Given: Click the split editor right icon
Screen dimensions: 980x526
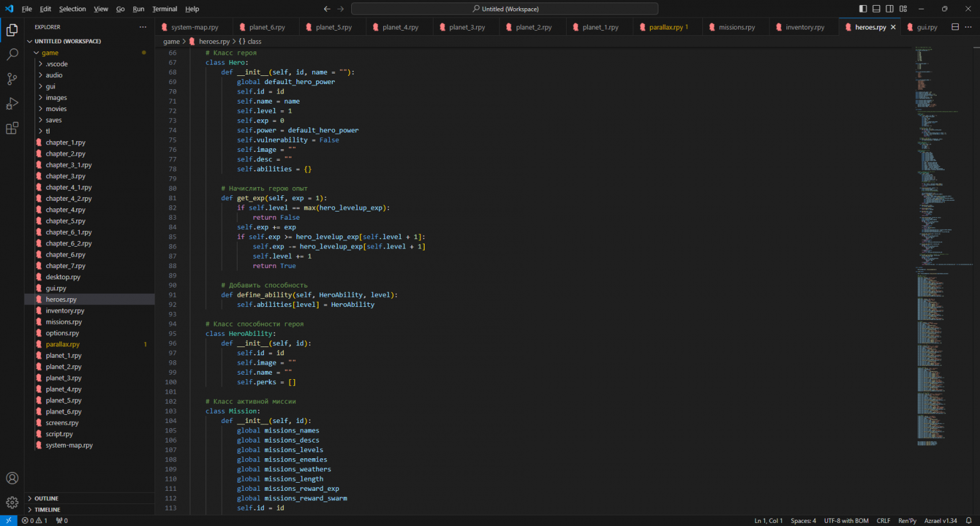Looking at the screenshot, I should click(x=955, y=27).
